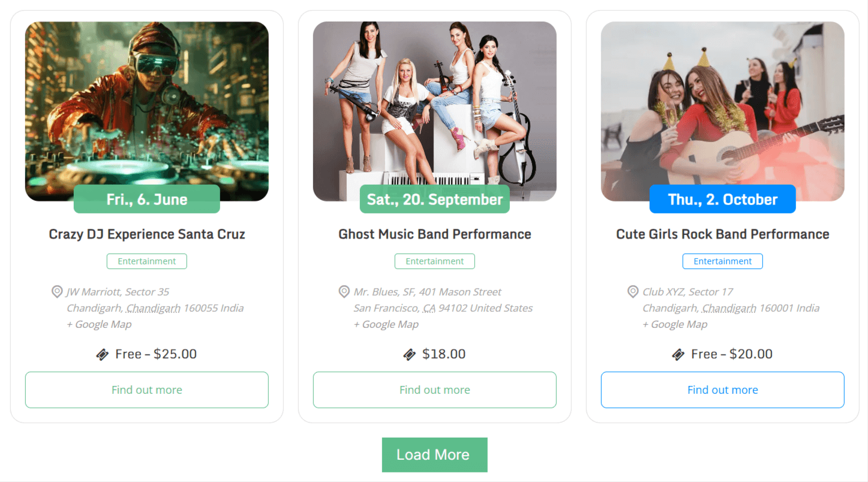
Task: Click the map pin icon beside JW Marriott
Action: coord(57,292)
